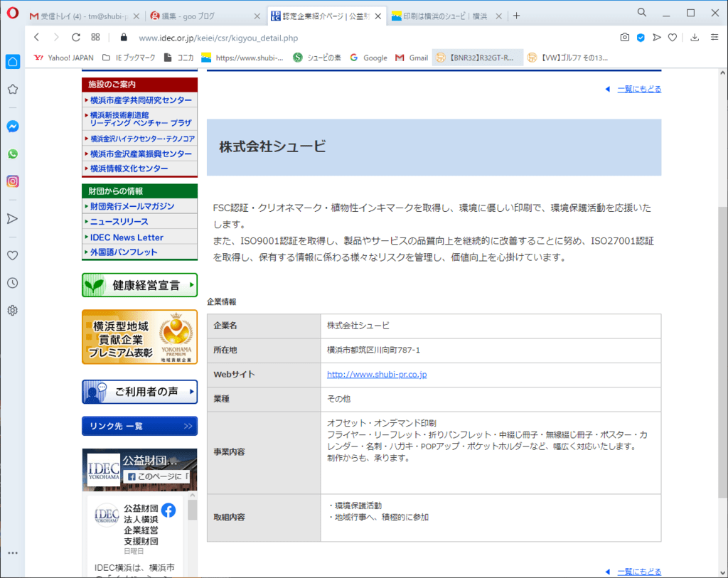This screenshot has height=578, width=728.
Task: Open Messenger in the Opera sidebar
Action: click(12, 127)
